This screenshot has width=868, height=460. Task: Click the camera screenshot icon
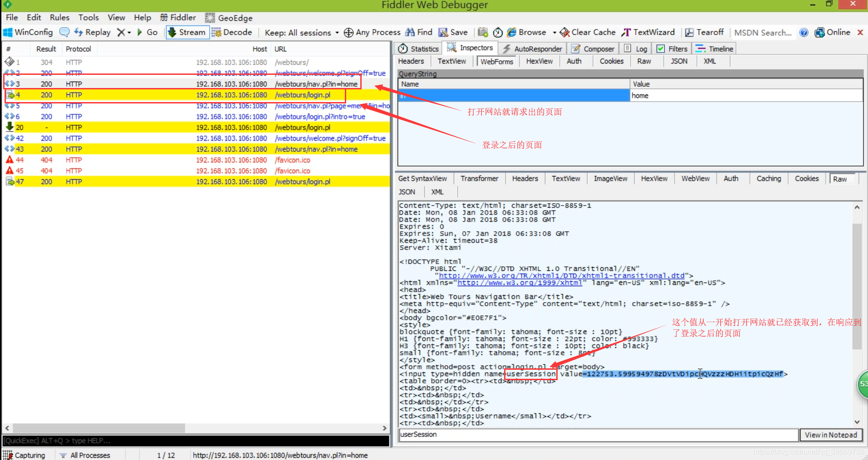pyautogui.click(x=483, y=32)
